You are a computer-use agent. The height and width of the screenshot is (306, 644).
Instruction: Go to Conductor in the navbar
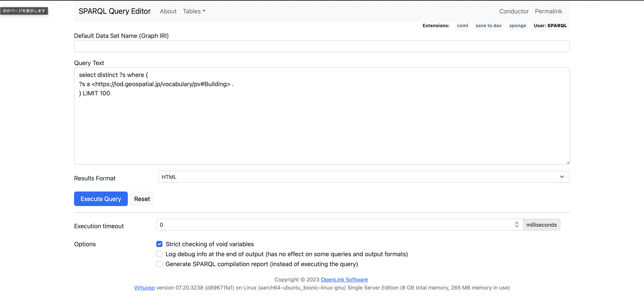(x=514, y=11)
